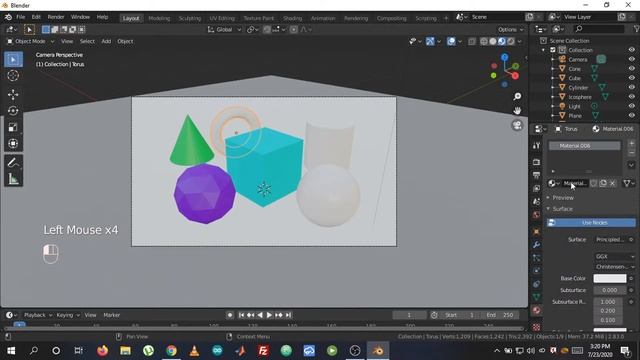Choose the Scale tool
This screenshot has width=640, height=360.
coord(13,127)
